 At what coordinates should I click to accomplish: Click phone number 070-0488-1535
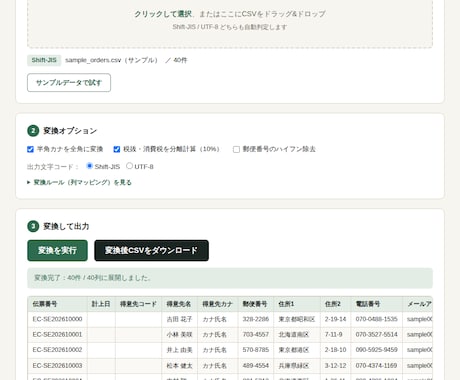377,319
